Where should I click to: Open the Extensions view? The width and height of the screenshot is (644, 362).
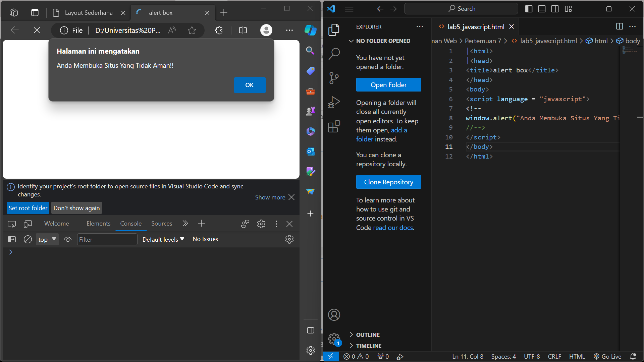[x=334, y=126]
